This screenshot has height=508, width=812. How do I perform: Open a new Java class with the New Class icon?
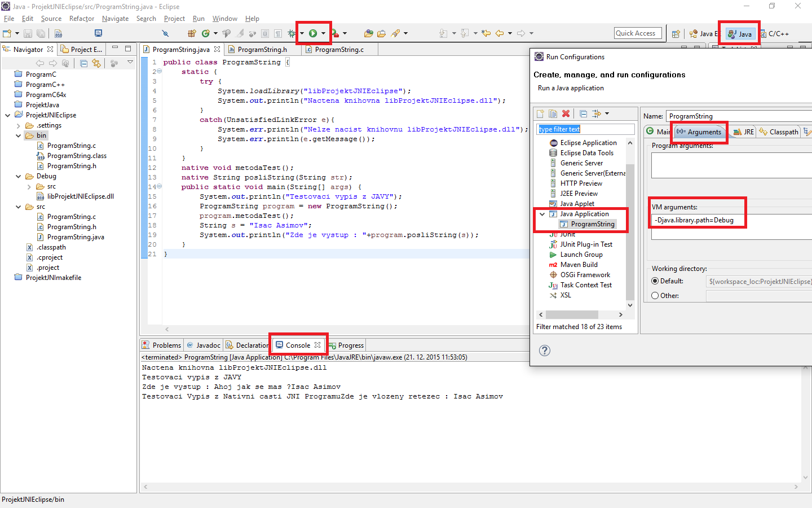tap(206, 33)
